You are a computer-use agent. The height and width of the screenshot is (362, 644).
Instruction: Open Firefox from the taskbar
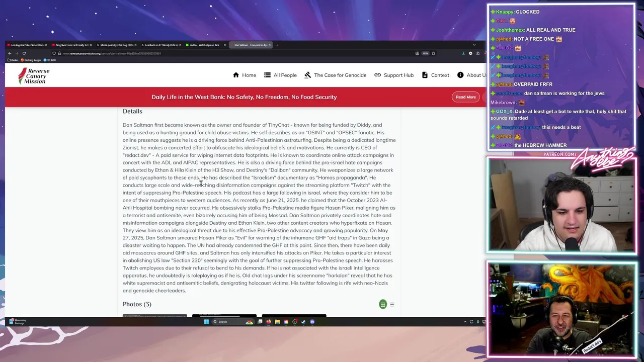tap(268, 322)
